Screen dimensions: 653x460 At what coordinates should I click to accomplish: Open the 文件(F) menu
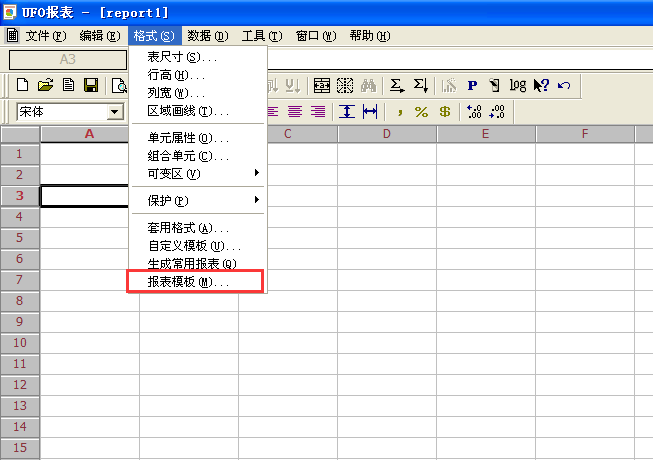(x=46, y=36)
